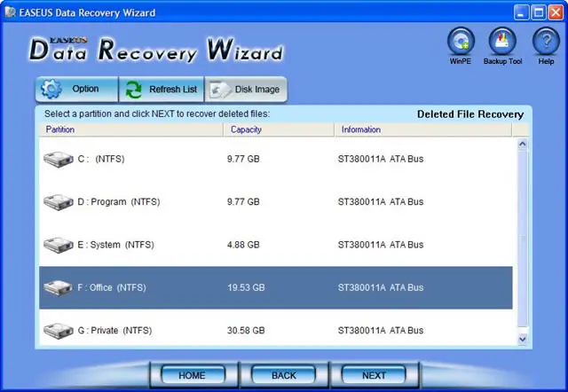This screenshot has height=392, width=568.
Task: Click the drive icon for E: System
Action: (x=59, y=245)
